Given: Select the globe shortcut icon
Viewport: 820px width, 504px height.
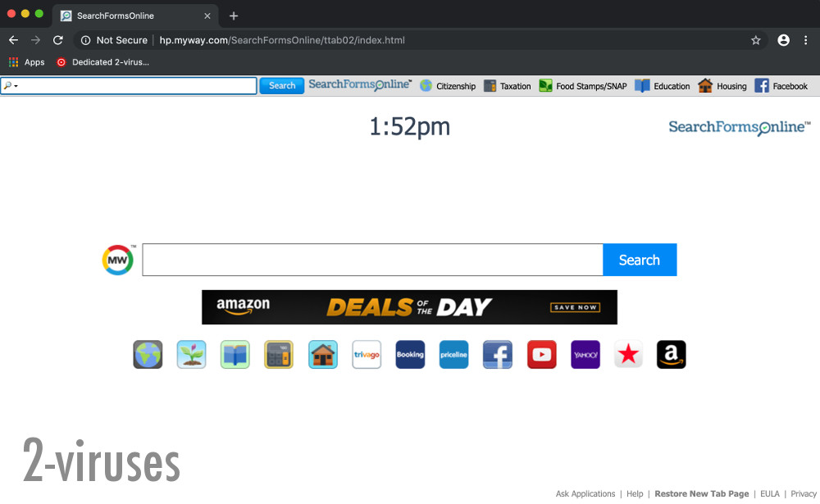Looking at the screenshot, I should (148, 354).
